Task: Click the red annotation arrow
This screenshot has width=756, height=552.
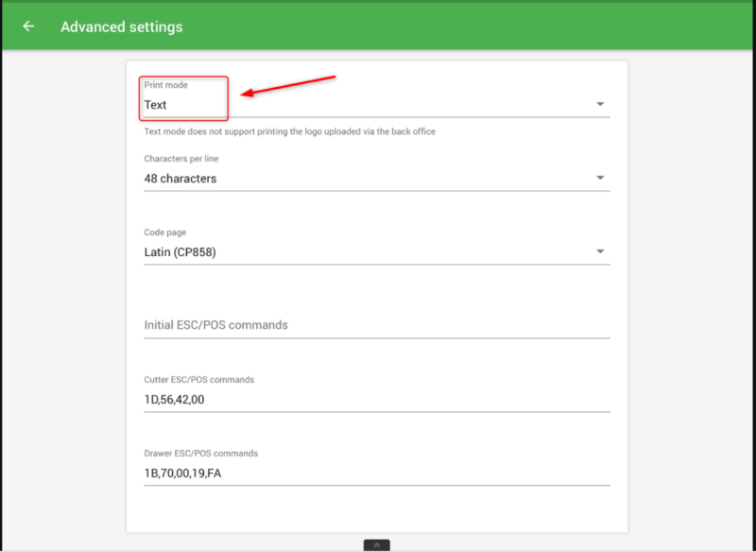Action: click(x=289, y=85)
